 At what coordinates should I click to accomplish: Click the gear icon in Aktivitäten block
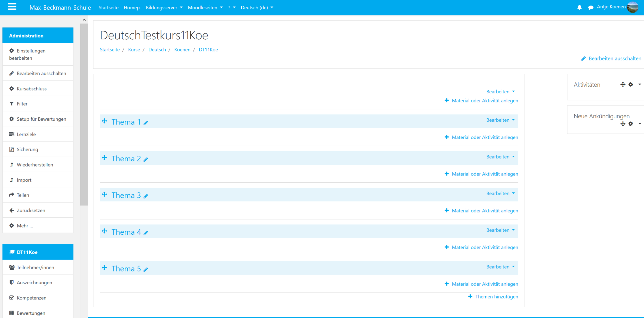point(631,84)
